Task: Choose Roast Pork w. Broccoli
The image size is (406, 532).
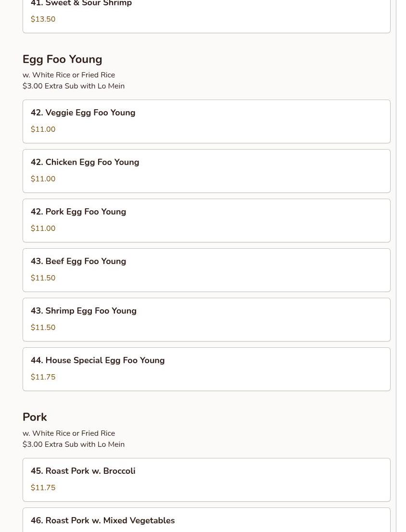Action: [x=206, y=480]
